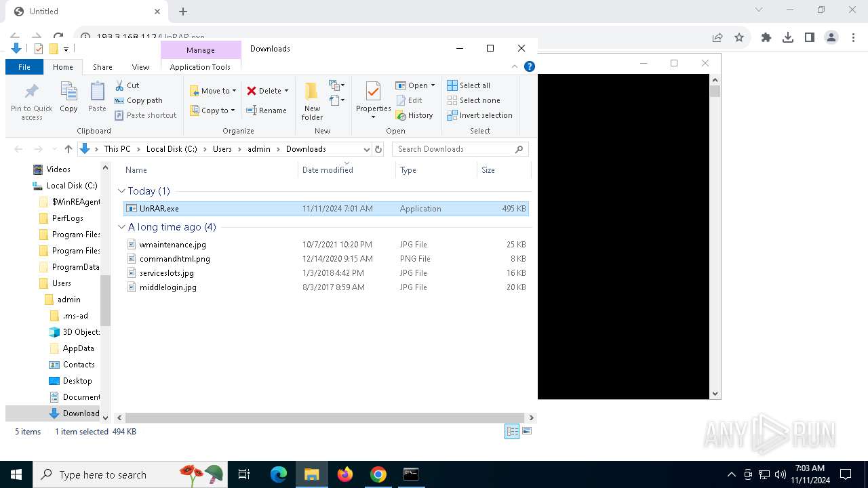This screenshot has width=868, height=488.
Task: Go up one folder level
Action: [x=68, y=149]
